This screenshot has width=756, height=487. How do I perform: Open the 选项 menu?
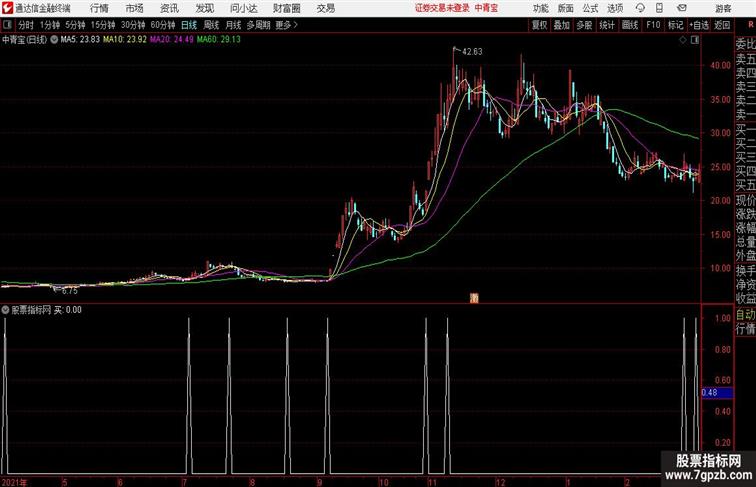(x=615, y=8)
